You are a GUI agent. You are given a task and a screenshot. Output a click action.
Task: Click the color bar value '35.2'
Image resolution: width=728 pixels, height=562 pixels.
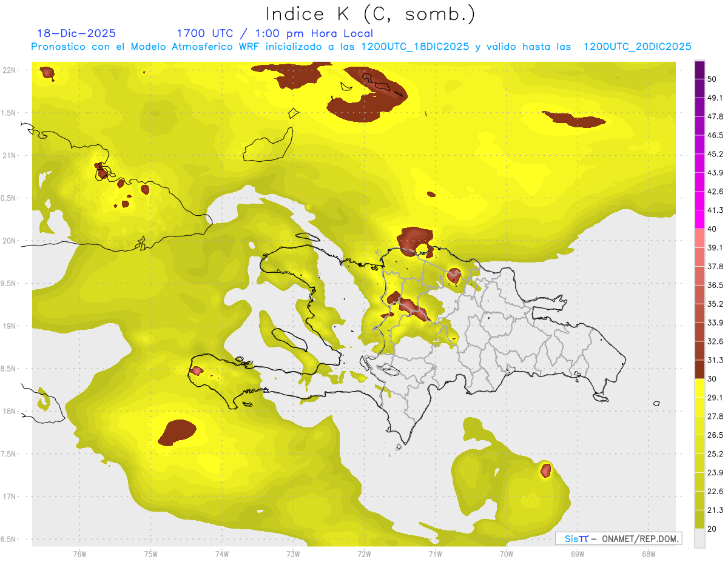[x=715, y=304]
